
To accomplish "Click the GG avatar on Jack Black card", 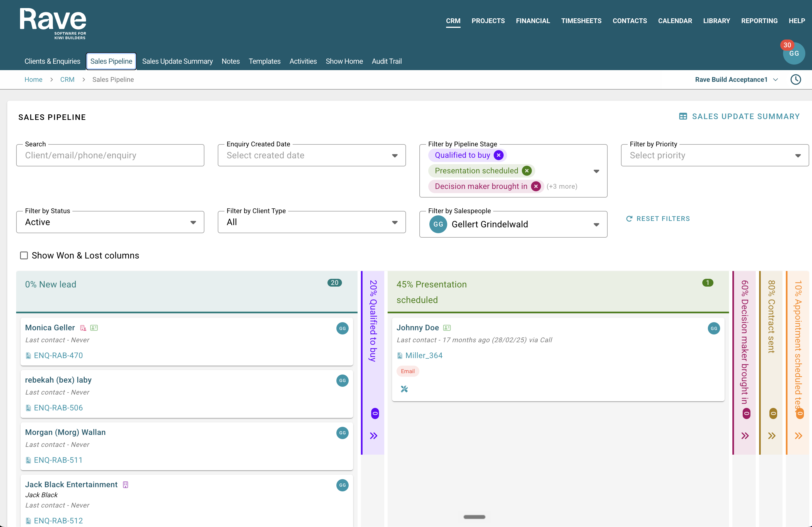I will pos(342,485).
